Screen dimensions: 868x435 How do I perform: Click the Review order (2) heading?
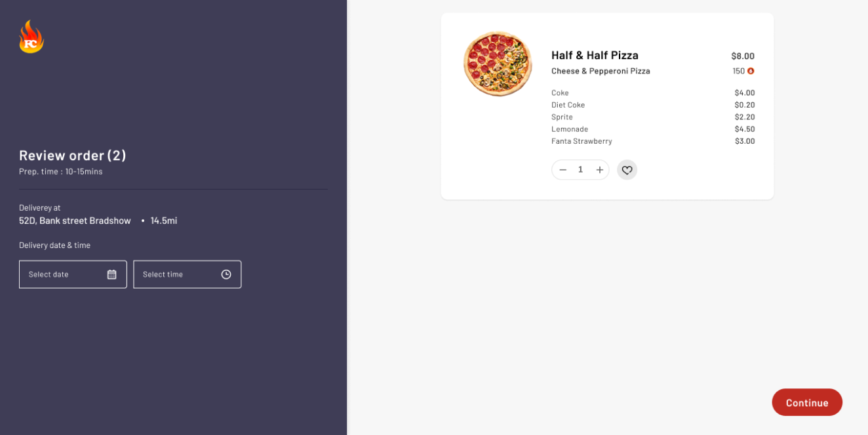tap(72, 155)
